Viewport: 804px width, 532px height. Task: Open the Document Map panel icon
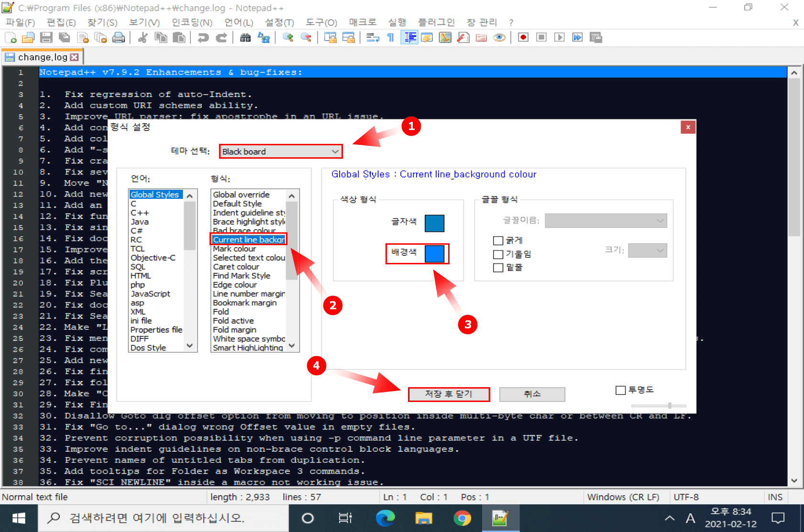[445, 38]
